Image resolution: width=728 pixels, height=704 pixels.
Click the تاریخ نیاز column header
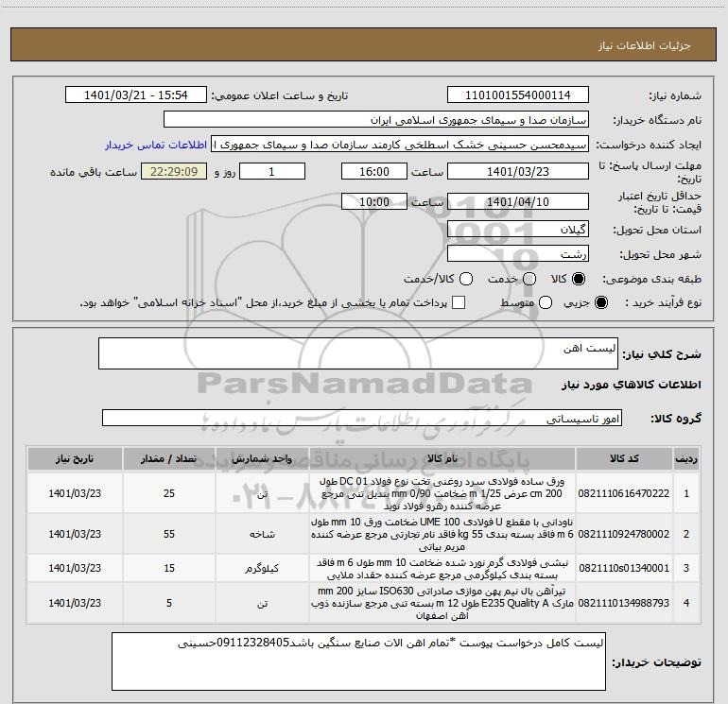pos(75,459)
